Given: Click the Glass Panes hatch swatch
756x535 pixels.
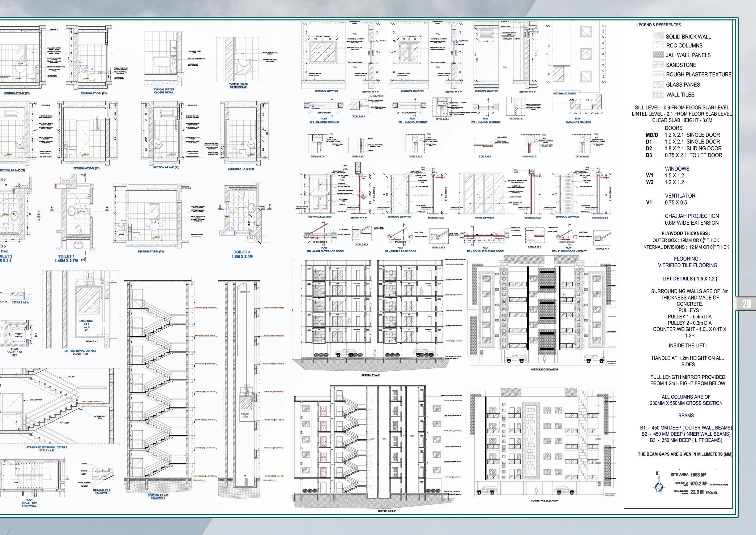Looking at the screenshot, I should pos(658,84).
